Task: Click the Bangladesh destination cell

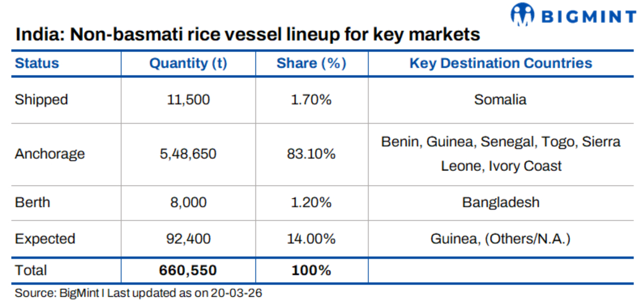Action: click(x=500, y=203)
